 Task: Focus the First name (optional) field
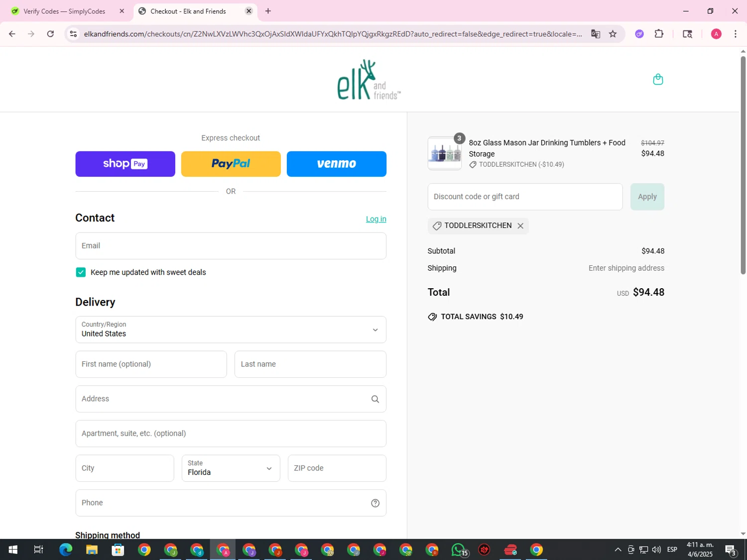(151, 364)
